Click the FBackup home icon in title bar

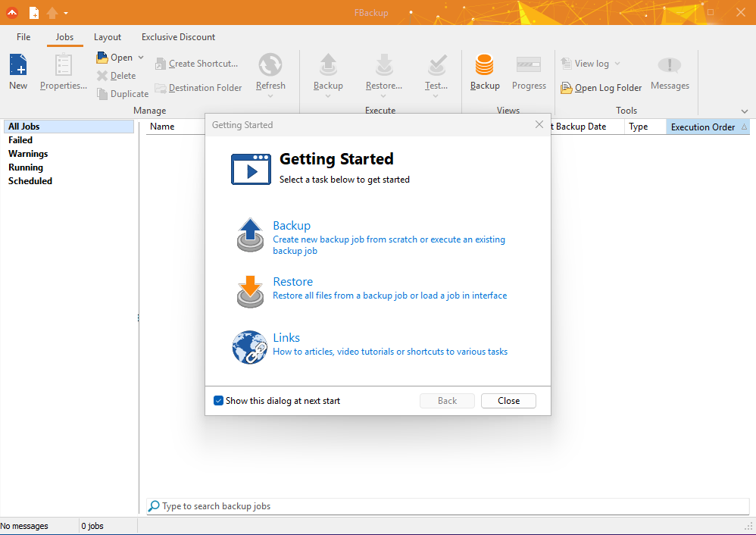(x=12, y=12)
